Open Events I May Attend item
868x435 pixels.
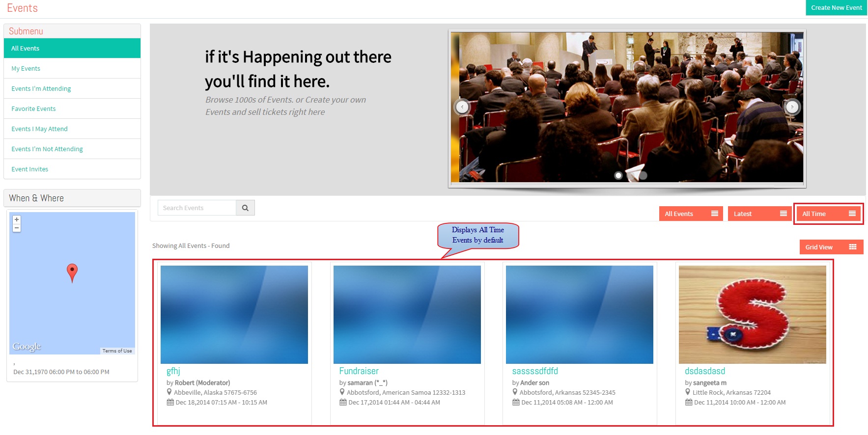[72, 129]
